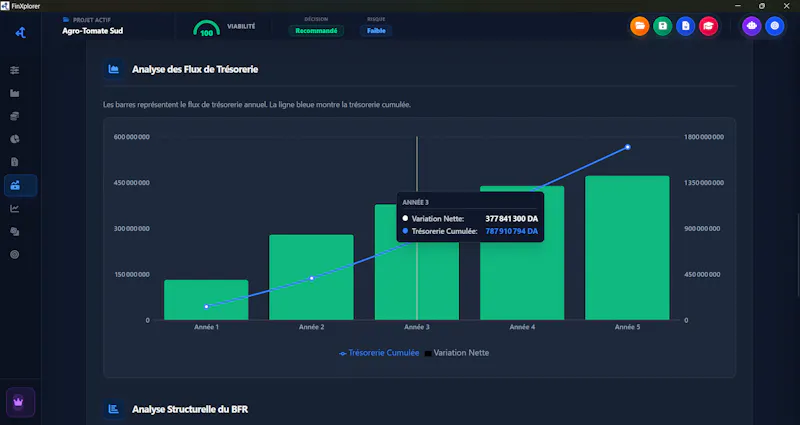
Task: Click the orange open-folder button
Action: (639, 26)
